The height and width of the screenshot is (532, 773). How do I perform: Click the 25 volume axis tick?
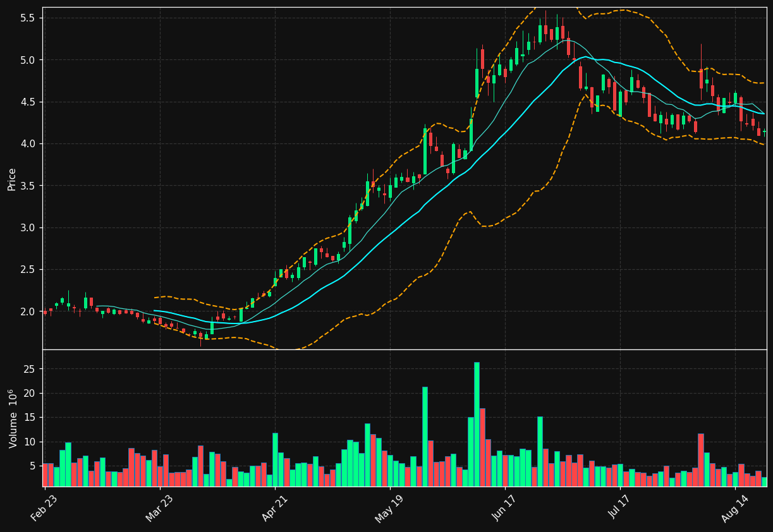click(x=30, y=369)
